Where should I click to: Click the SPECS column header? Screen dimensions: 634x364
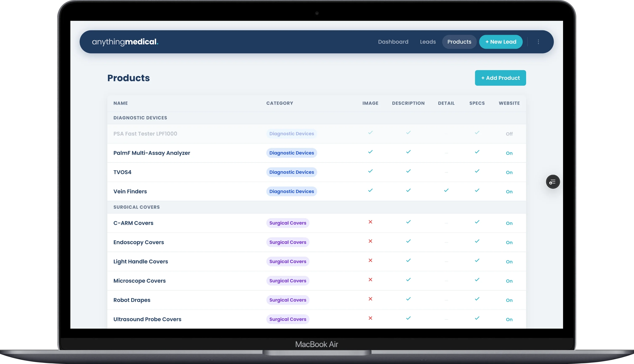tap(477, 103)
